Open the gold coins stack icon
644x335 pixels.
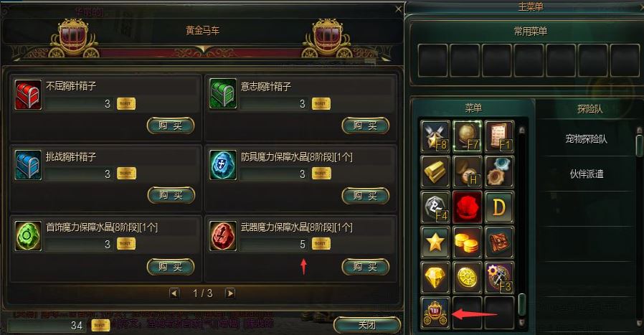(468, 242)
